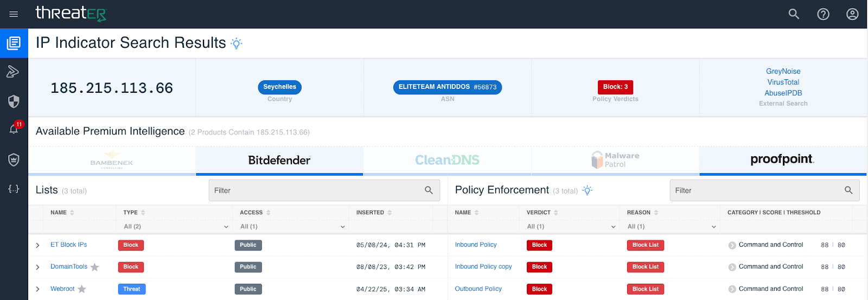Open the user account icon
Image resolution: width=868 pixels, height=300 pixels.
pyautogui.click(x=852, y=14)
